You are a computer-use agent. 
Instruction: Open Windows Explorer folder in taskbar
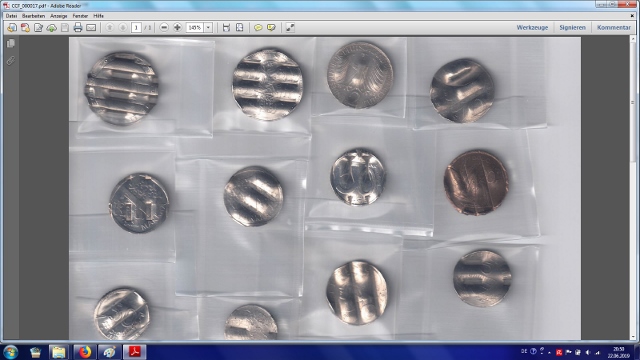[x=58, y=352]
